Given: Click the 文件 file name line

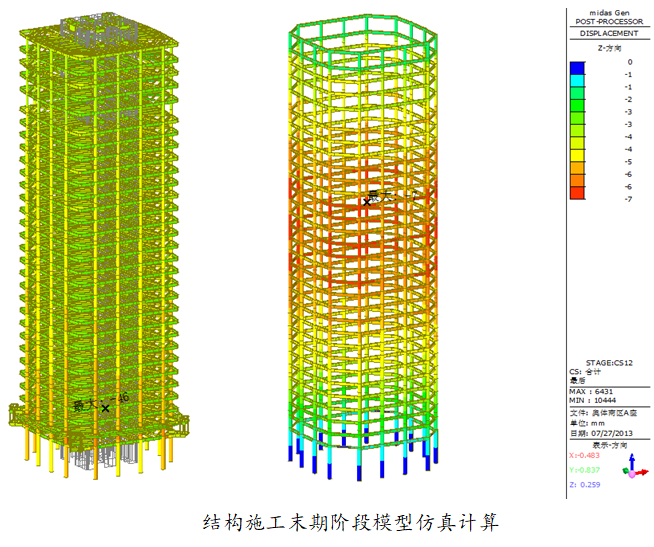Looking at the screenshot, I should [604, 413].
